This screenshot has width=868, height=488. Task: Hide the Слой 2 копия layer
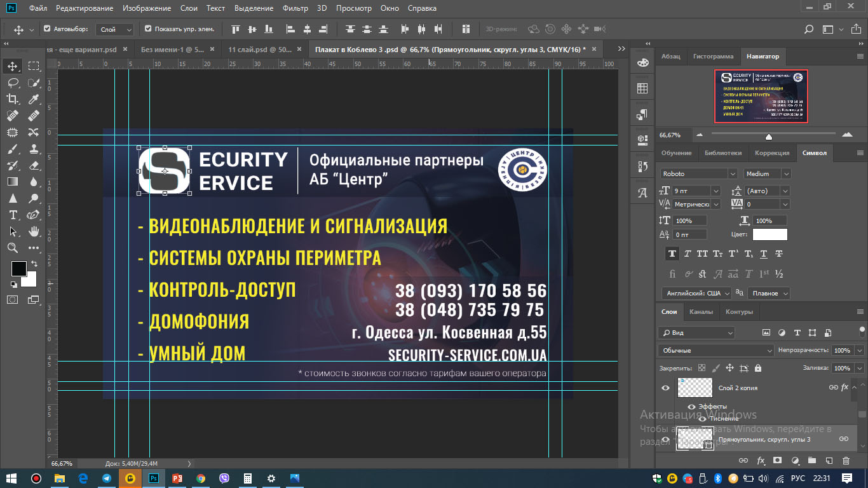pyautogui.click(x=665, y=388)
